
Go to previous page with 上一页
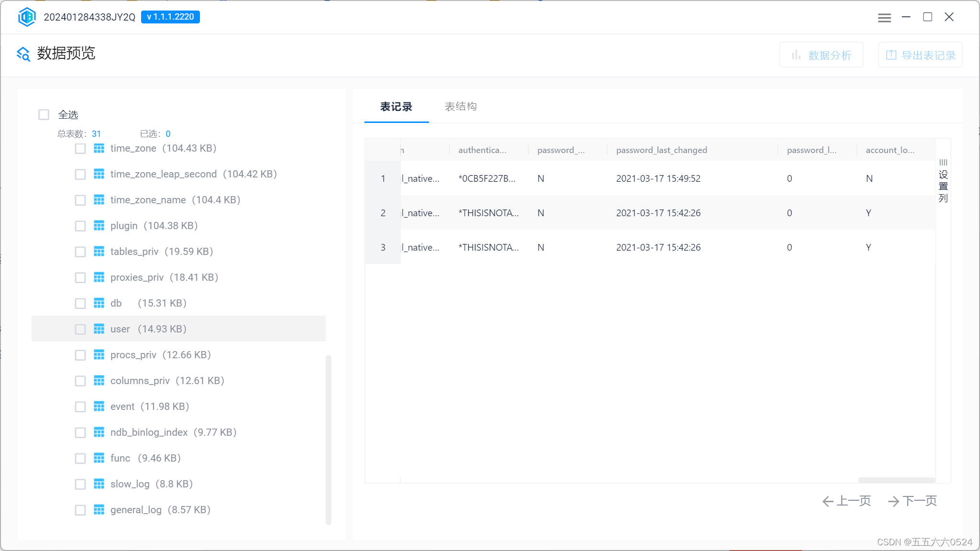point(847,501)
